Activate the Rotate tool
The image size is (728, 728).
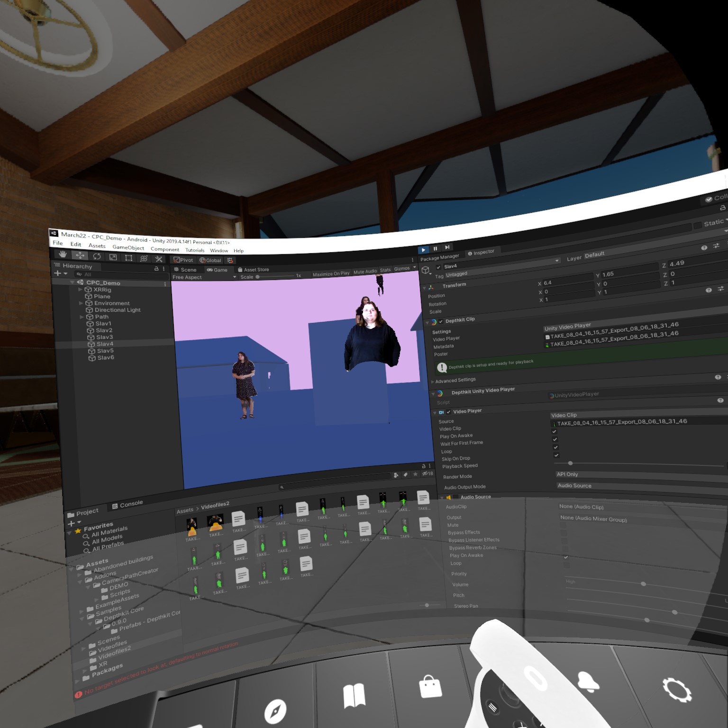click(x=97, y=256)
